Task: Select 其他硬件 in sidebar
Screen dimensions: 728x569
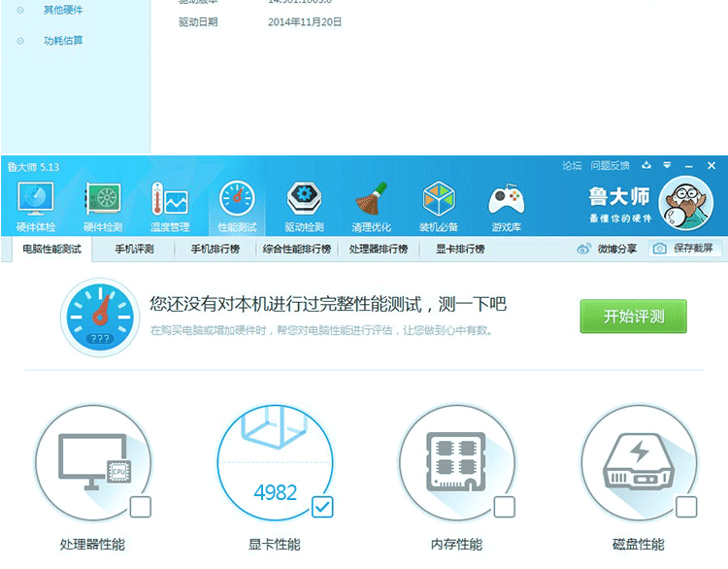Action: click(63, 11)
